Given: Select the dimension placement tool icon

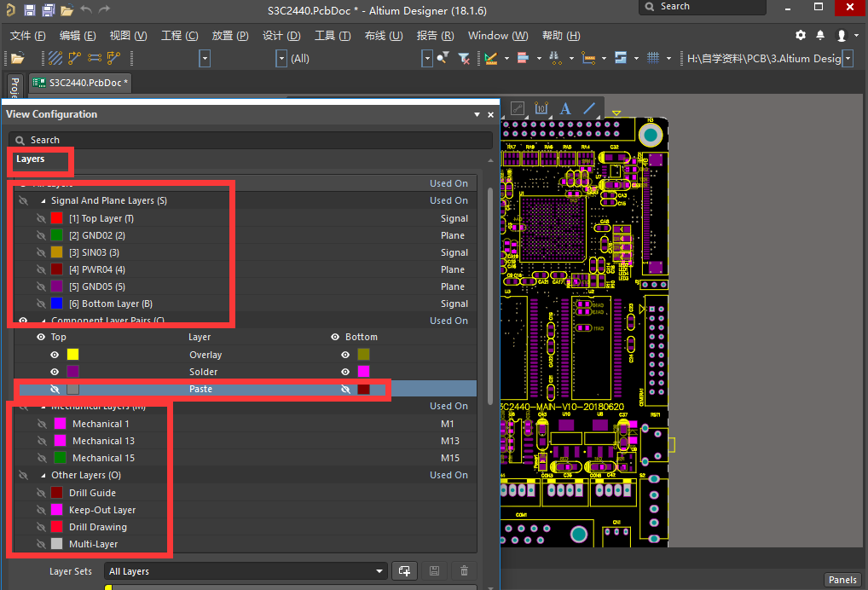Looking at the screenshot, I should tap(541, 108).
